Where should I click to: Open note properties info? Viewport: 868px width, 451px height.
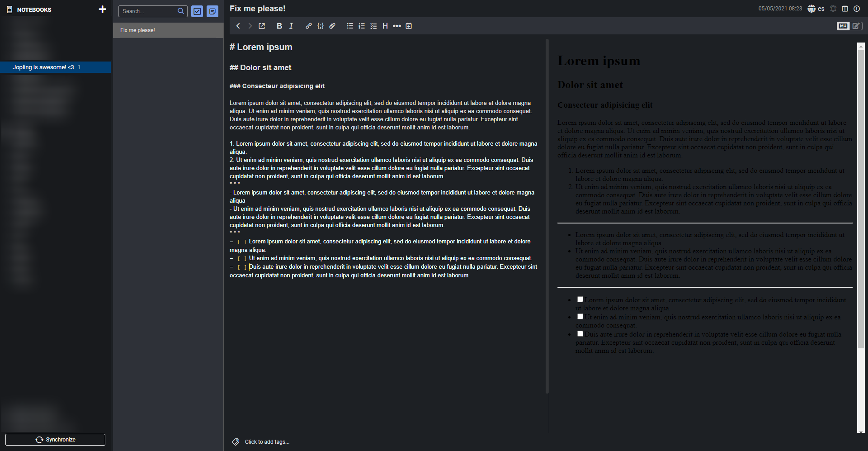coord(857,9)
